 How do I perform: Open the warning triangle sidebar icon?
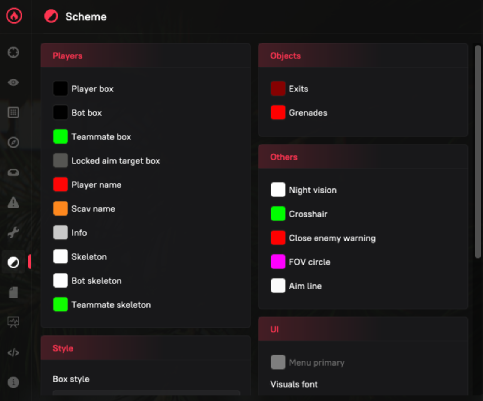pos(13,202)
